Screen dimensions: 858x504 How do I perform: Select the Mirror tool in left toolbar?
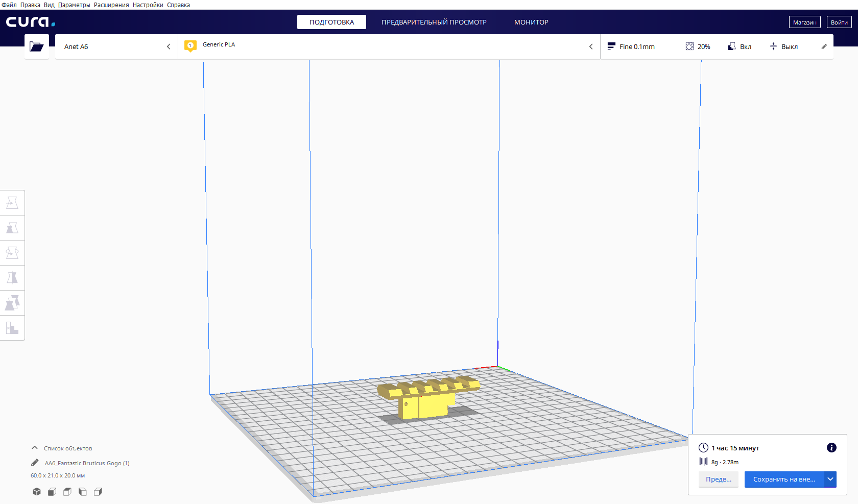point(12,278)
